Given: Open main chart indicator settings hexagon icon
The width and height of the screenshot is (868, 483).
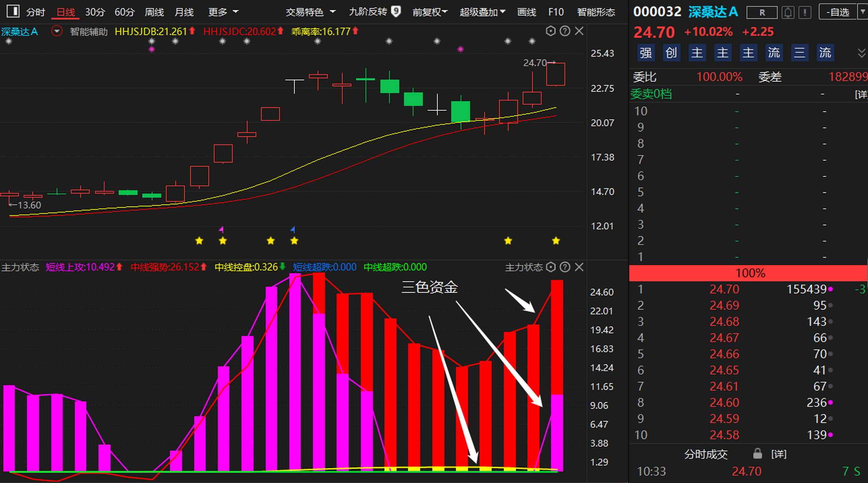Looking at the screenshot, I should coord(550,31).
